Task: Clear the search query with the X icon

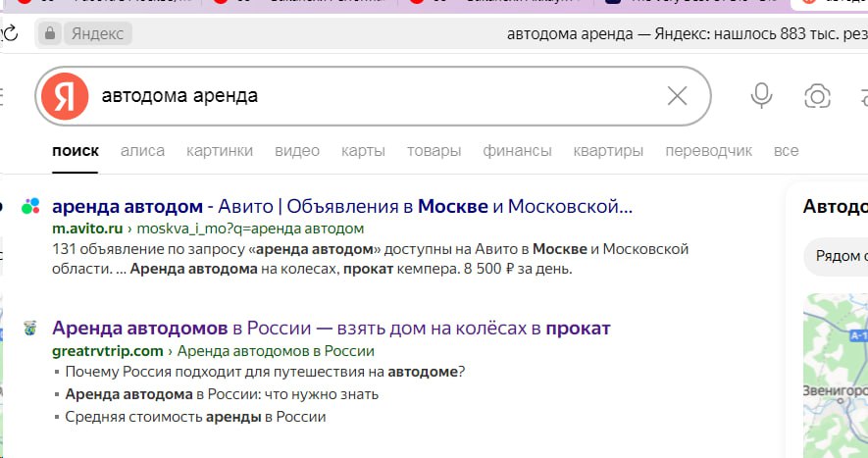Action: click(677, 96)
